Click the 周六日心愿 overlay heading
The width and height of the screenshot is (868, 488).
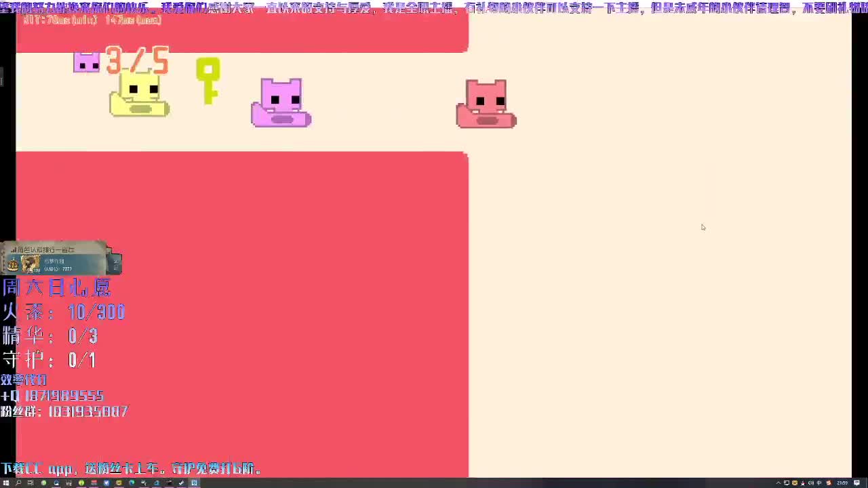pyautogui.click(x=56, y=288)
